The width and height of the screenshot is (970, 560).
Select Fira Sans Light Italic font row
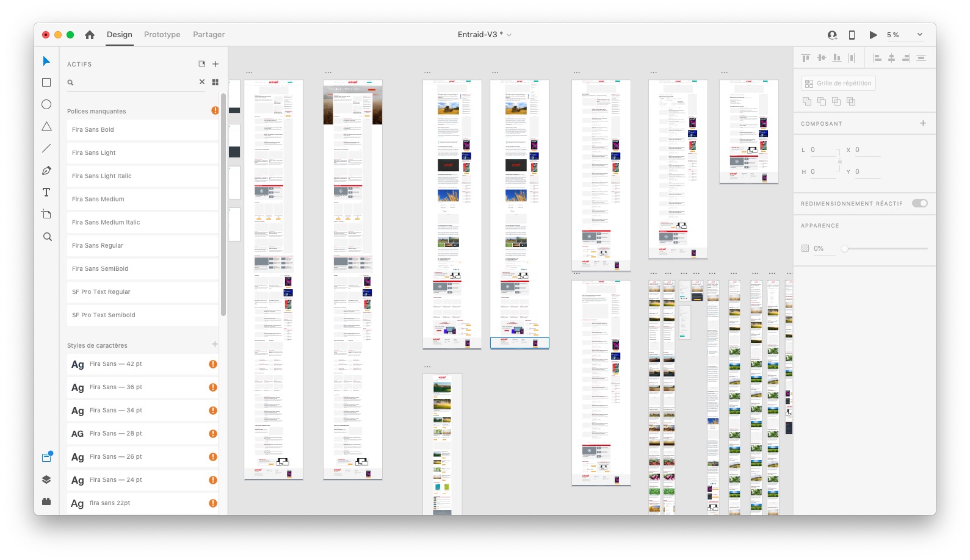point(143,176)
